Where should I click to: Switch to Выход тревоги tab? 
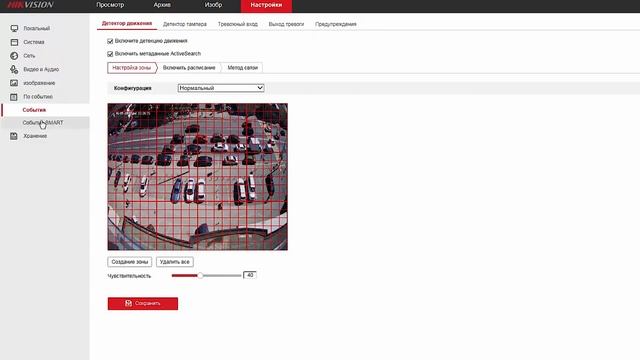click(x=286, y=24)
